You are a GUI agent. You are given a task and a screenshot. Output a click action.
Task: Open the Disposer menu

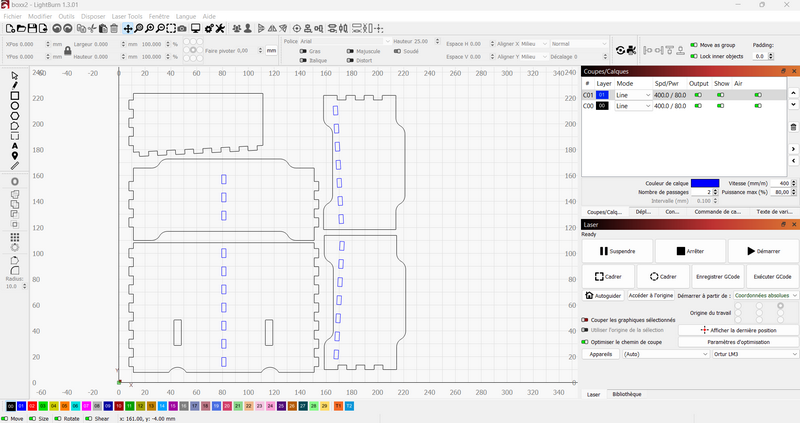click(92, 17)
